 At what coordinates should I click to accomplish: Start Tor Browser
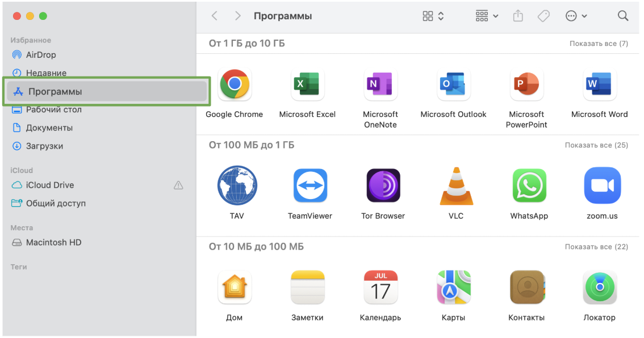tap(380, 185)
